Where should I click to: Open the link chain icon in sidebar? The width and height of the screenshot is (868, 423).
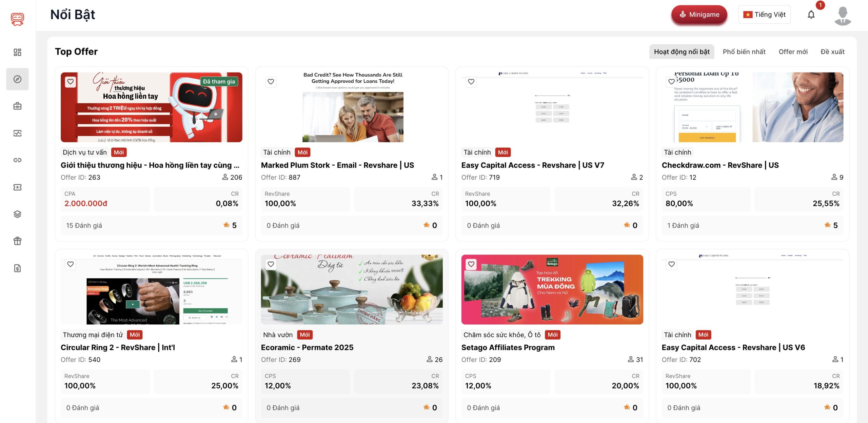click(x=17, y=160)
